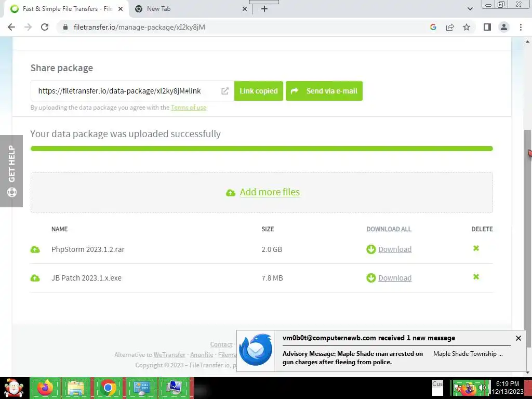Expand the tab search chevron
The height and width of the screenshot is (399, 532).
470,9
